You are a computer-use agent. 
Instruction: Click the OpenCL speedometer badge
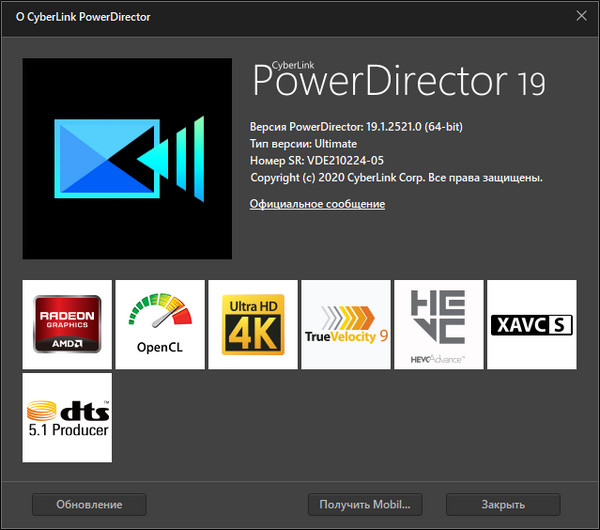coord(160,324)
